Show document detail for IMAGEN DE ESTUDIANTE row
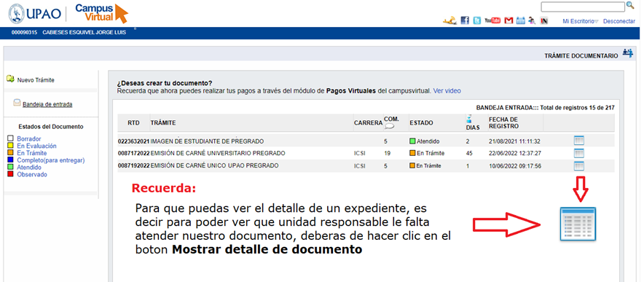 coord(578,141)
